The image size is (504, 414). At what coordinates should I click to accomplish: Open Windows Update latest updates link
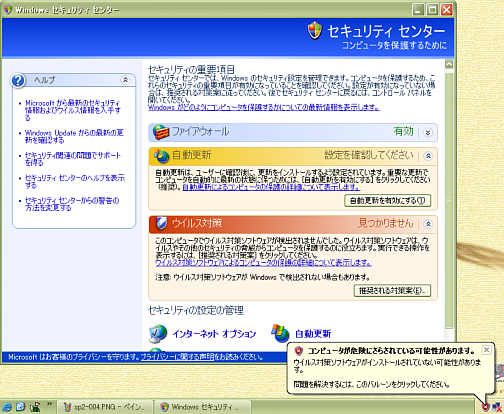click(x=74, y=137)
